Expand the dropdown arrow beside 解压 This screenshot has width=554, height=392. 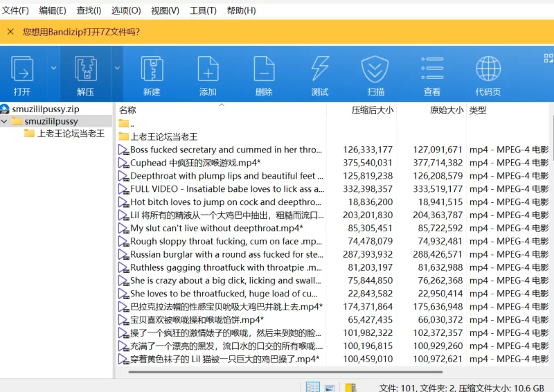coord(117,68)
